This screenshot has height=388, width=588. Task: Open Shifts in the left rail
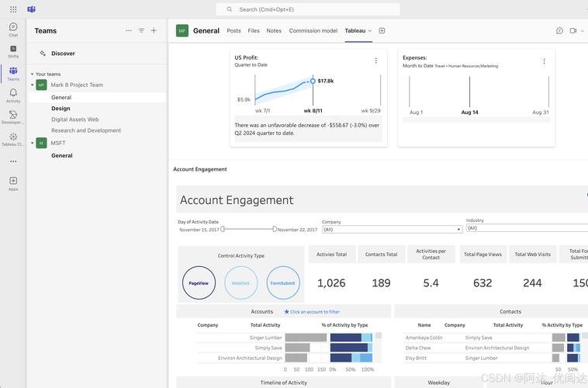(13, 51)
